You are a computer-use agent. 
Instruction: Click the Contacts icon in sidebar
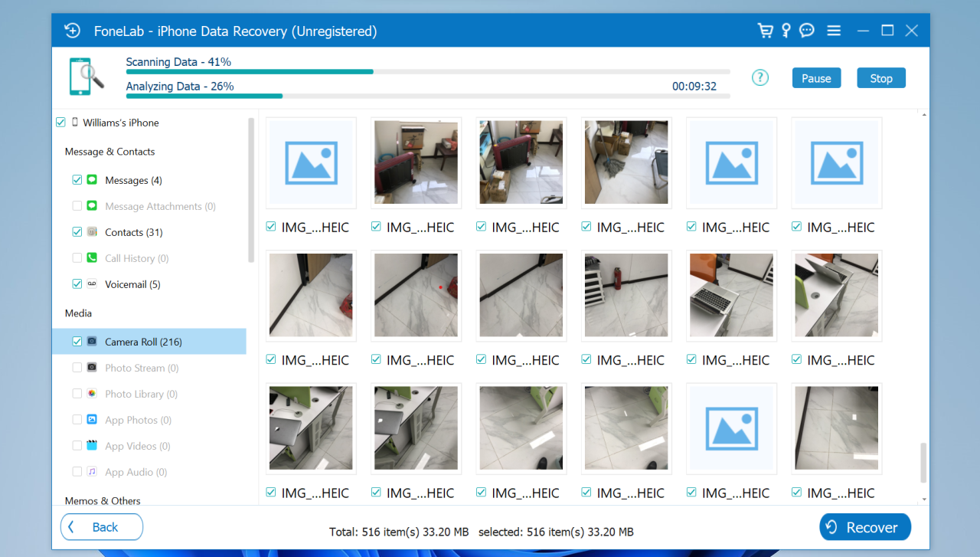click(92, 232)
